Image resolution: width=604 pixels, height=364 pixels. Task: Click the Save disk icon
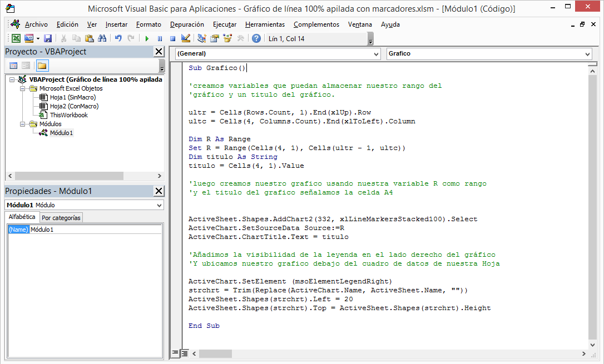click(x=48, y=38)
